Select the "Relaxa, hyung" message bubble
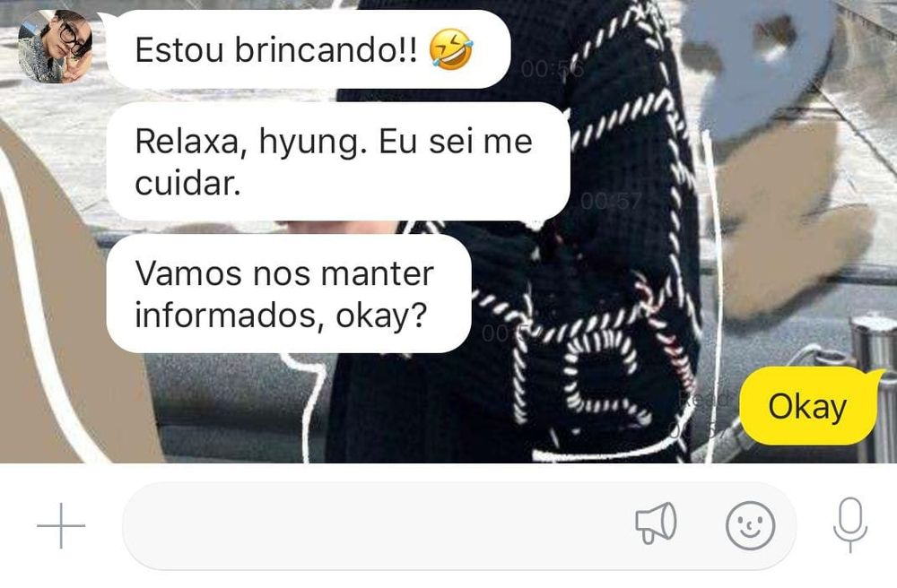Screen dimensions: 897x588 pyautogui.click(x=338, y=161)
